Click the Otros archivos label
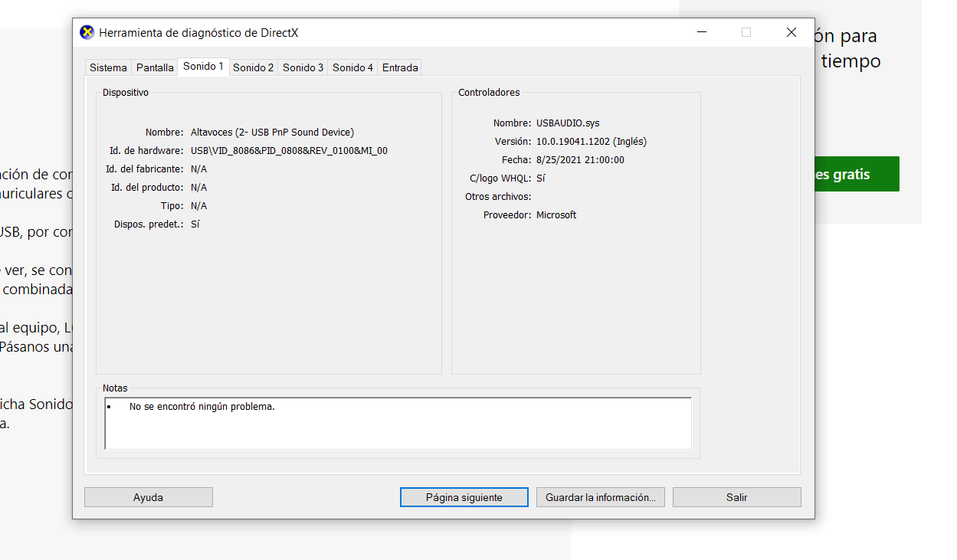The image size is (957, 560). point(498,196)
